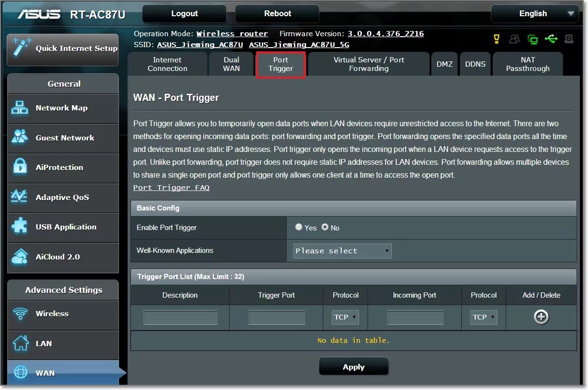Switch to the Internet Connection tab
This screenshot has width=588, height=390.
(x=168, y=64)
